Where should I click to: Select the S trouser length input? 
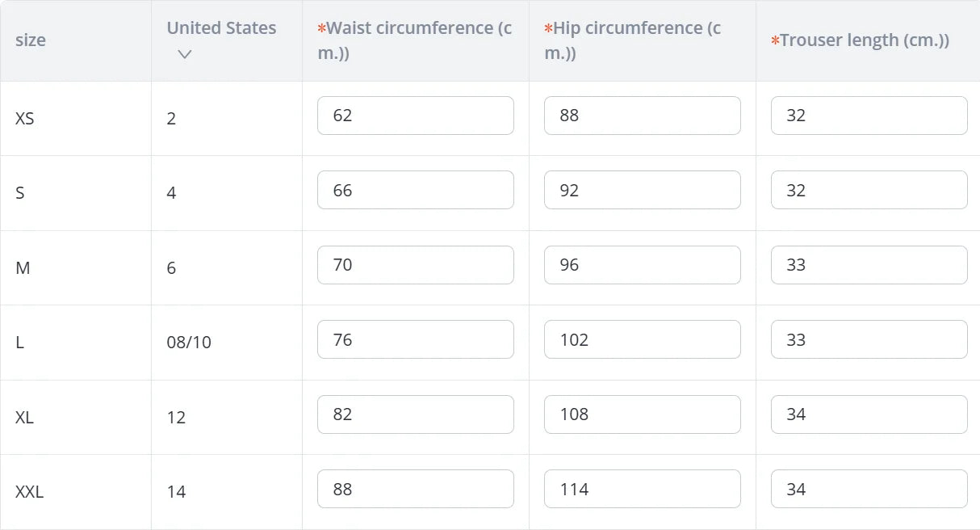click(x=869, y=190)
